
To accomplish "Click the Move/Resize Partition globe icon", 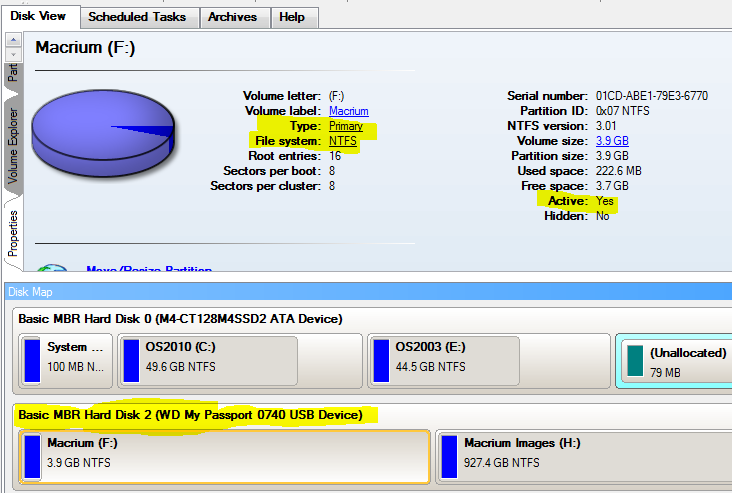I will click(x=52, y=268).
